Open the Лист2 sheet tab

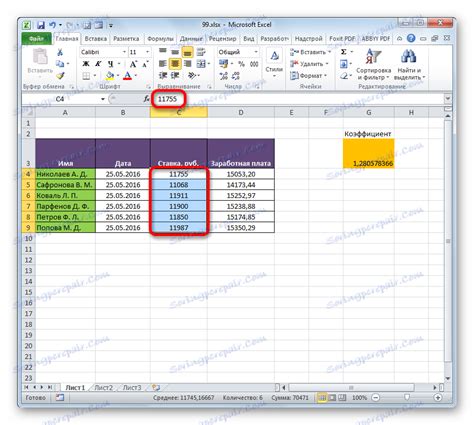point(103,388)
